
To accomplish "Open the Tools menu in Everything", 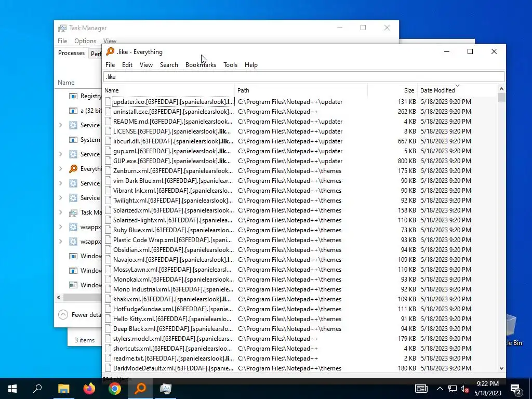I will pyautogui.click(x=230, y=65).
